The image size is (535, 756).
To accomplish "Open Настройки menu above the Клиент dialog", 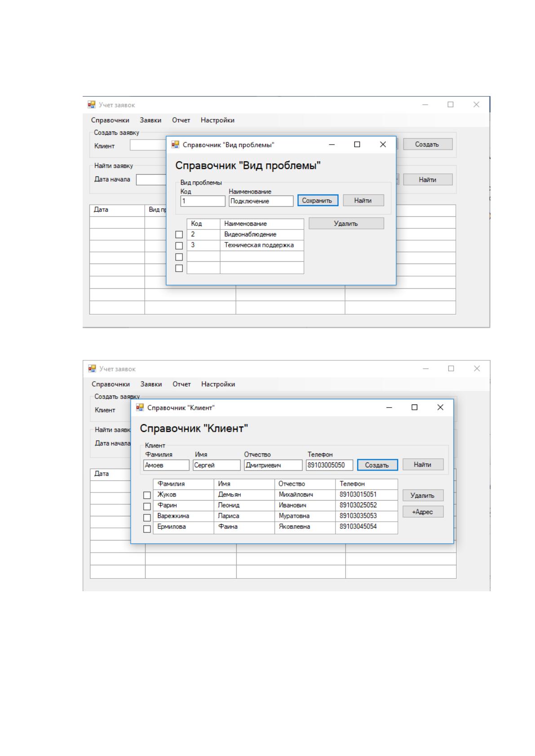I will tap(218, 384).
